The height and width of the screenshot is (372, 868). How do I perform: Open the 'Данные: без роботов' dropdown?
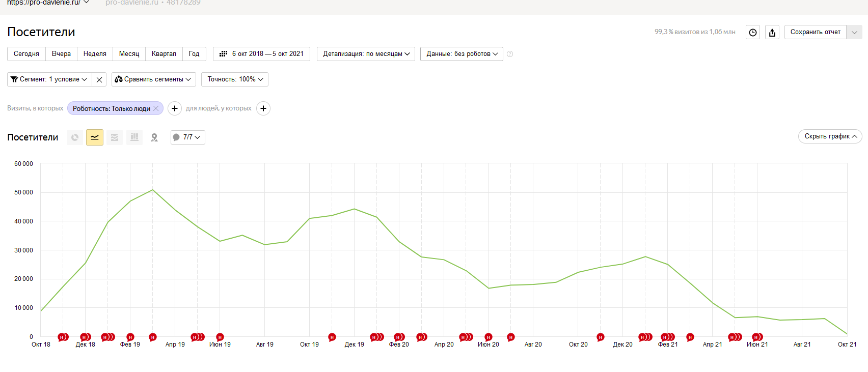click(x=462, y=54)
